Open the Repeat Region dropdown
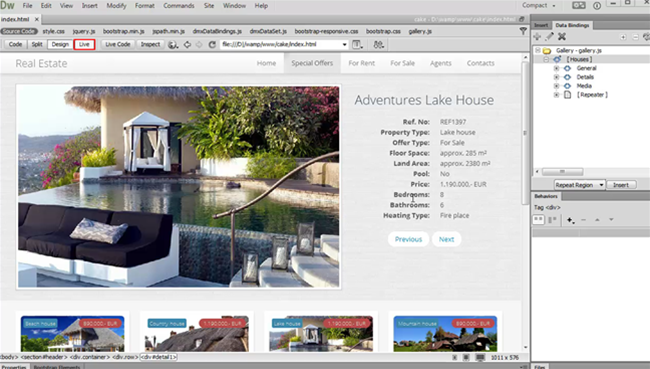Screen dimensions: 650x369 click(580, 185)
